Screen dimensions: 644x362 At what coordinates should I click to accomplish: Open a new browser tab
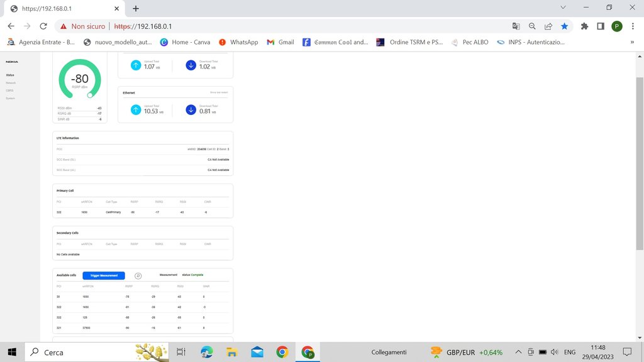click(x=136, y=9)
